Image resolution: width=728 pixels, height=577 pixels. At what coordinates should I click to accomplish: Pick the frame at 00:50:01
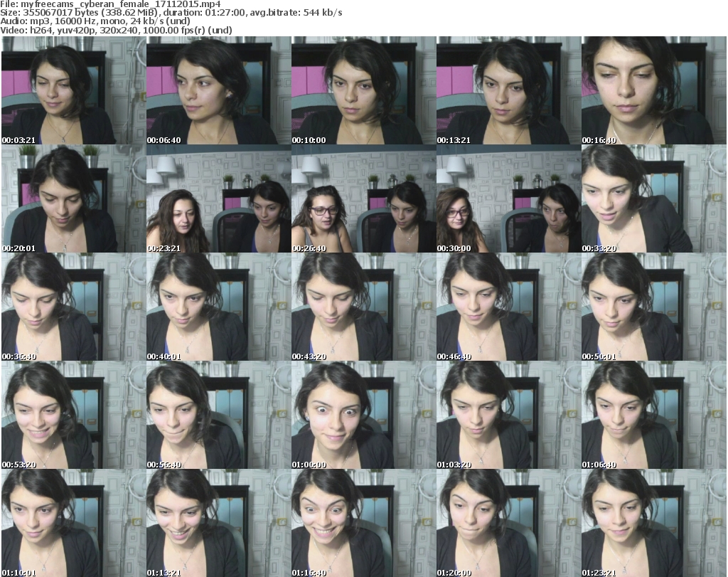pos(654,307)
